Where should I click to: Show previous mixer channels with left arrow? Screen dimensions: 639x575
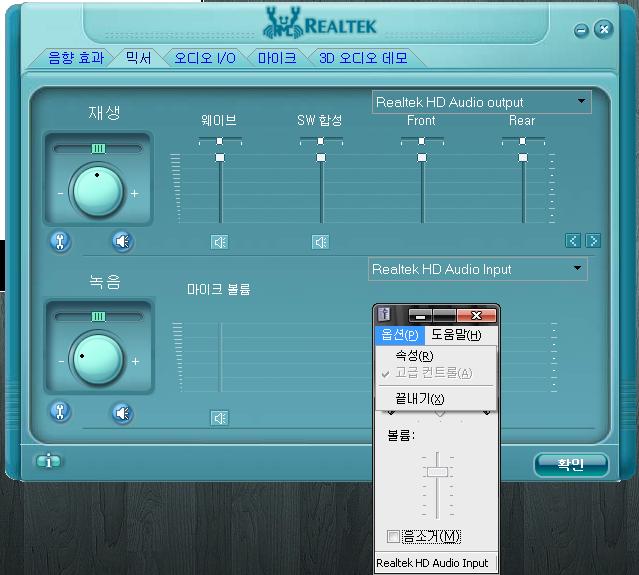point(573,240)
